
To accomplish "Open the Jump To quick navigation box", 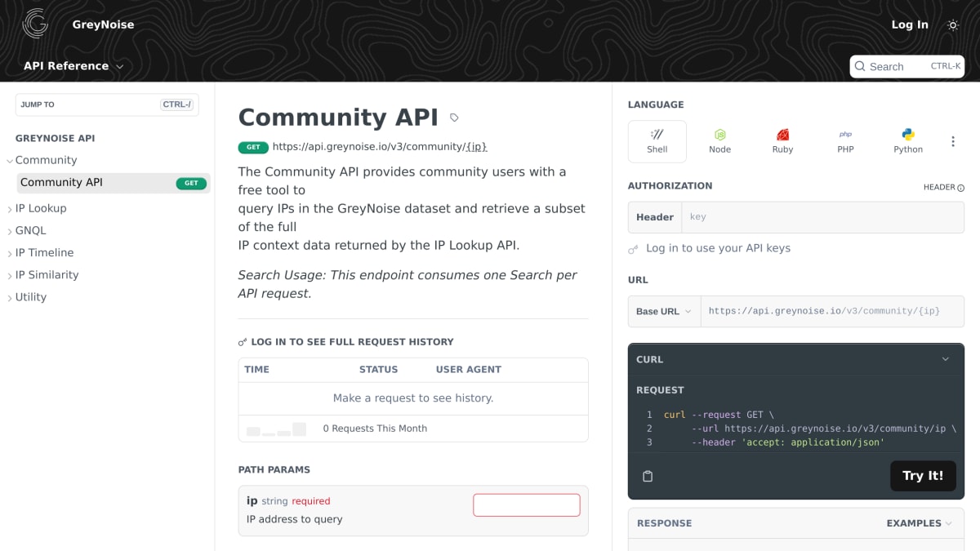I will click(107, 104).
